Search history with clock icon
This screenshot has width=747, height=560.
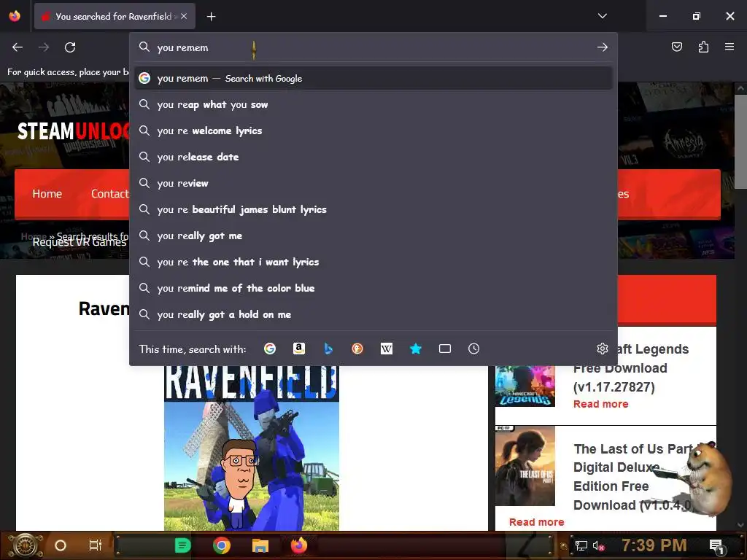[473, 349]
